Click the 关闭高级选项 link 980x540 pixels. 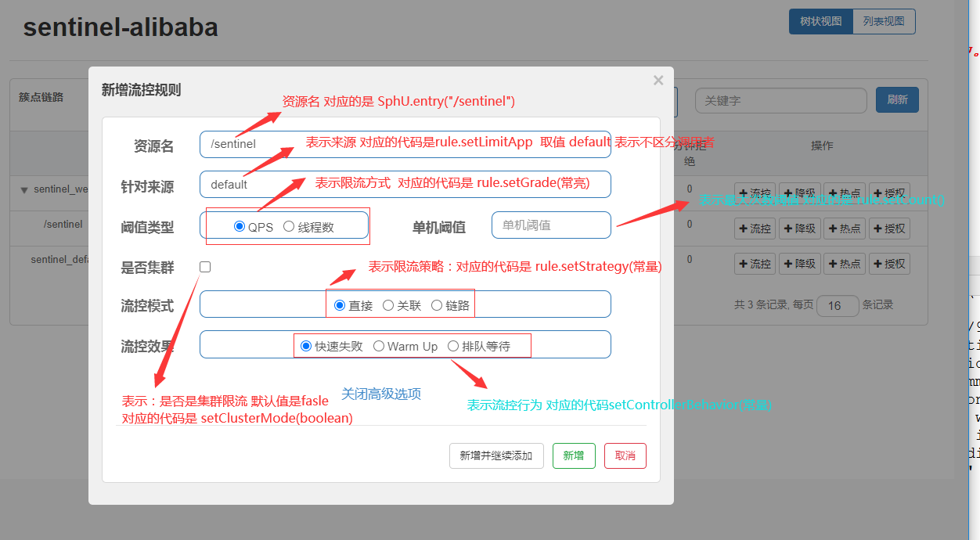coord(381,394)
